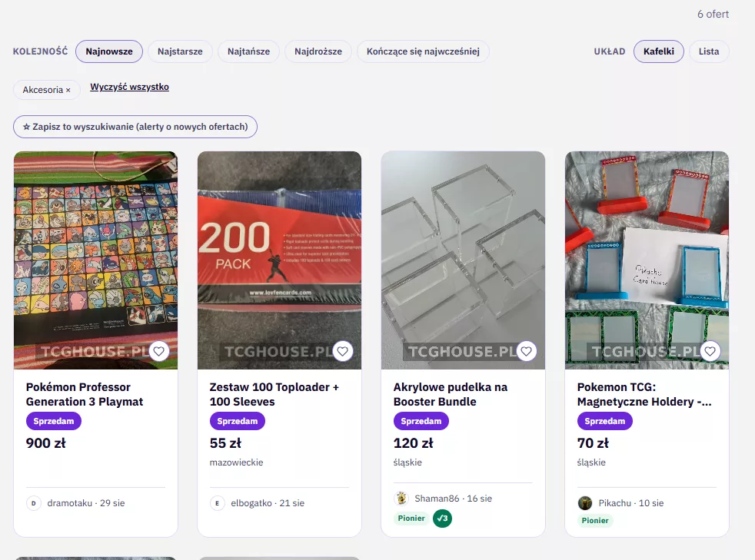Sort offers by Najnowsze
Screen dimensions: 755x560
coord(109,51)
